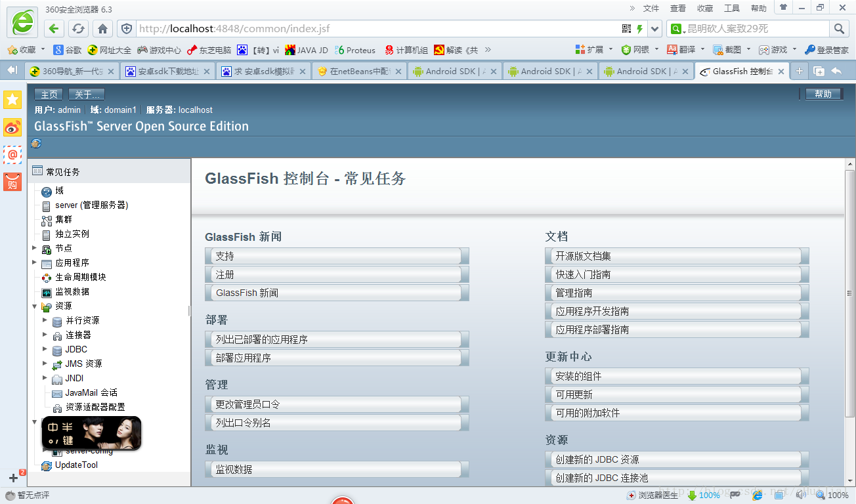Expand the JDBC tree node
The height and width of the screenshot is (504, 856).
(x=45, y=349)
